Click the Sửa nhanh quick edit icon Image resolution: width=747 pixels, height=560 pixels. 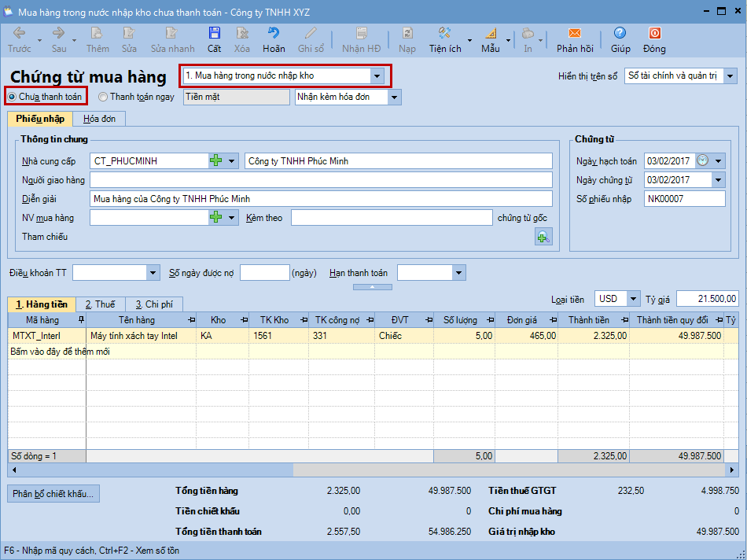[x=171, y=33]
